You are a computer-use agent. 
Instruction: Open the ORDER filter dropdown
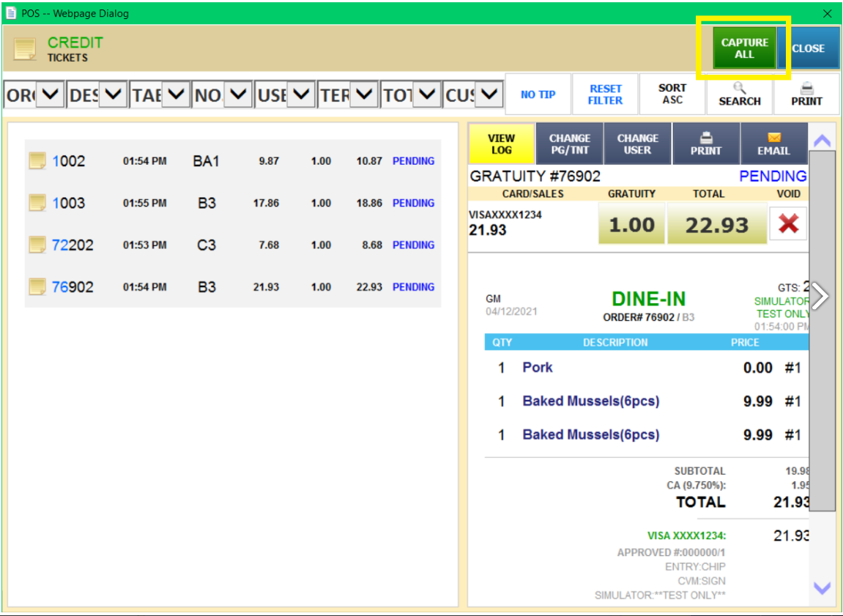[34, 94]
